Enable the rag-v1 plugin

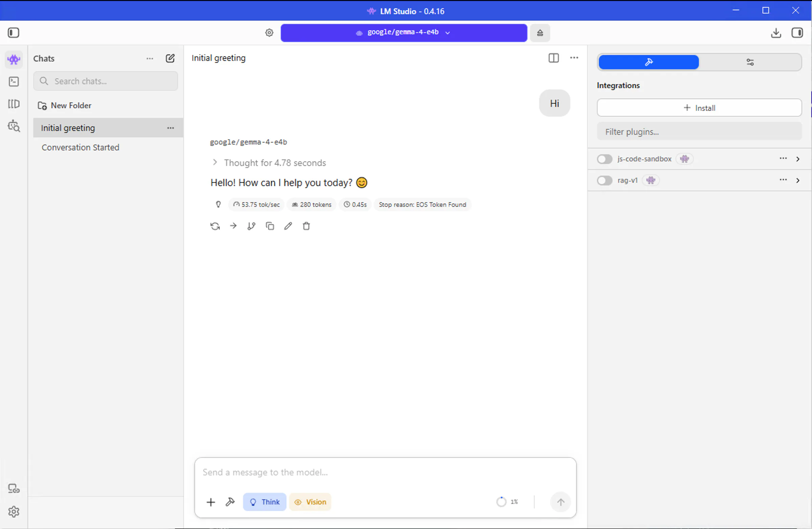pyautogui.click(x=605, y=180)
